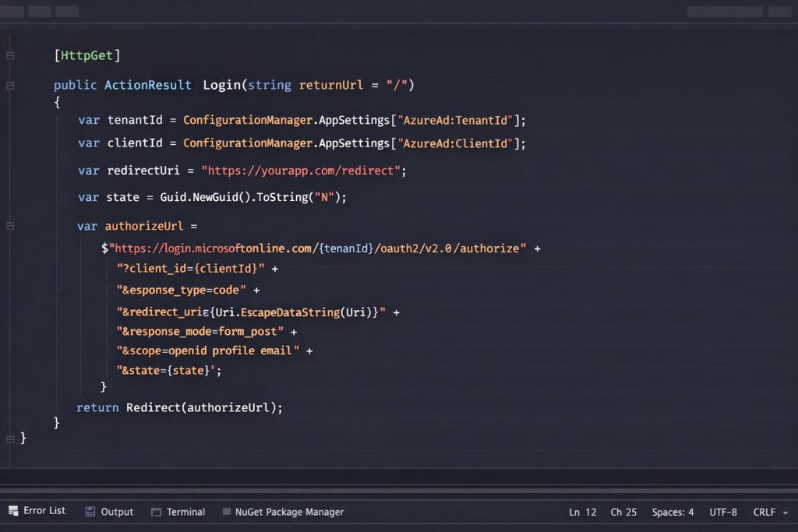Place cursor on the Login method name

click(x=221, y=85)
